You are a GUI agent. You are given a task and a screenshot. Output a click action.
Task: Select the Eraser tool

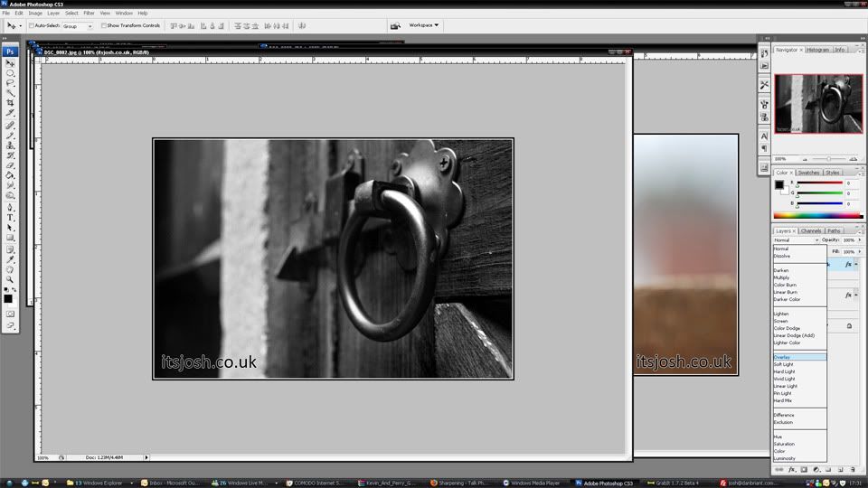pyautogui.click(x=10, y=165)
